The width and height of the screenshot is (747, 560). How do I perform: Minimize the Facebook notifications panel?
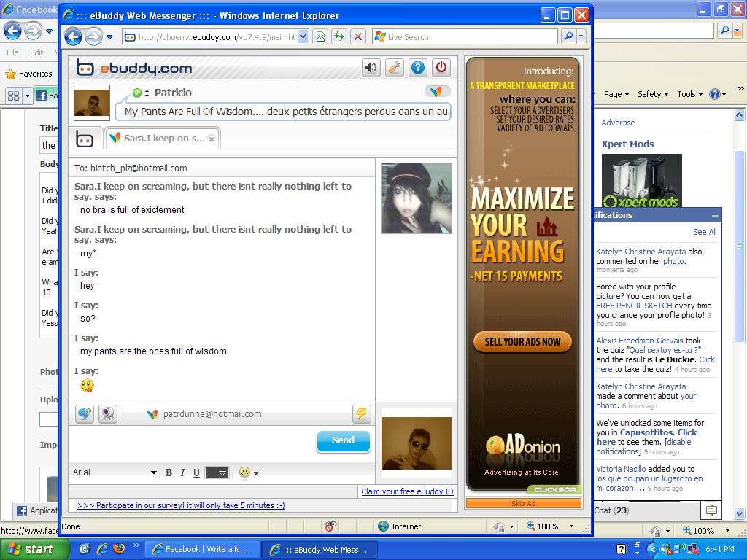[x=715, y=216]
